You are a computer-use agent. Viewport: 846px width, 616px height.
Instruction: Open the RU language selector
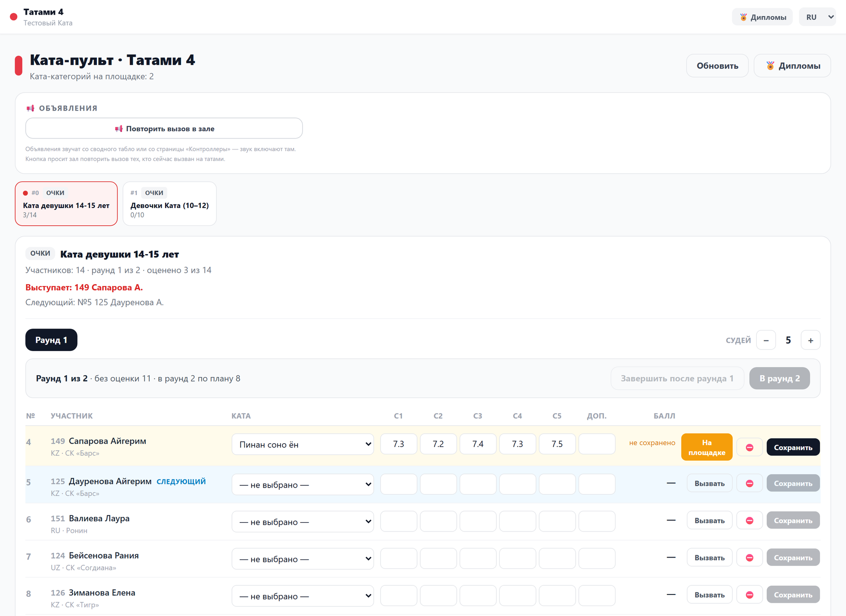(x=817, y=17)
